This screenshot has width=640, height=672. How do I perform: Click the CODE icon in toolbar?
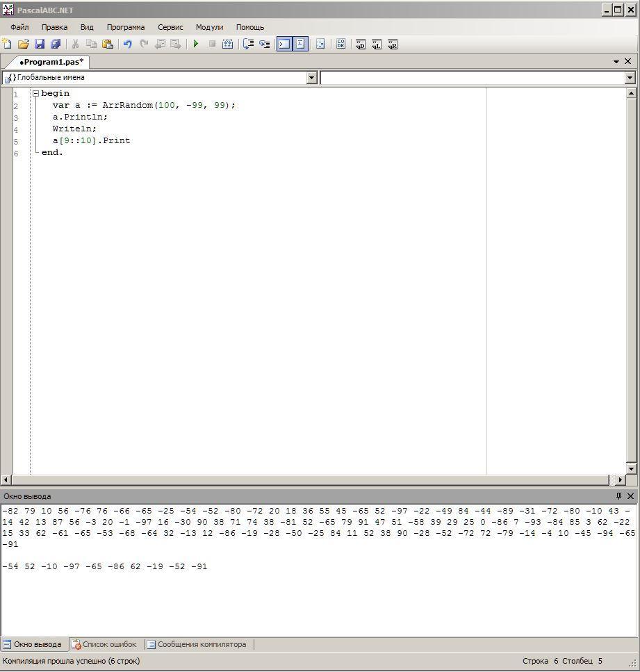click(340, 44)
